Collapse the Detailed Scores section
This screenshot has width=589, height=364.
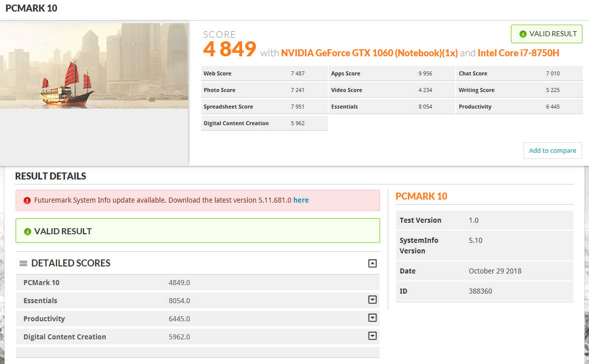[373, 263]
